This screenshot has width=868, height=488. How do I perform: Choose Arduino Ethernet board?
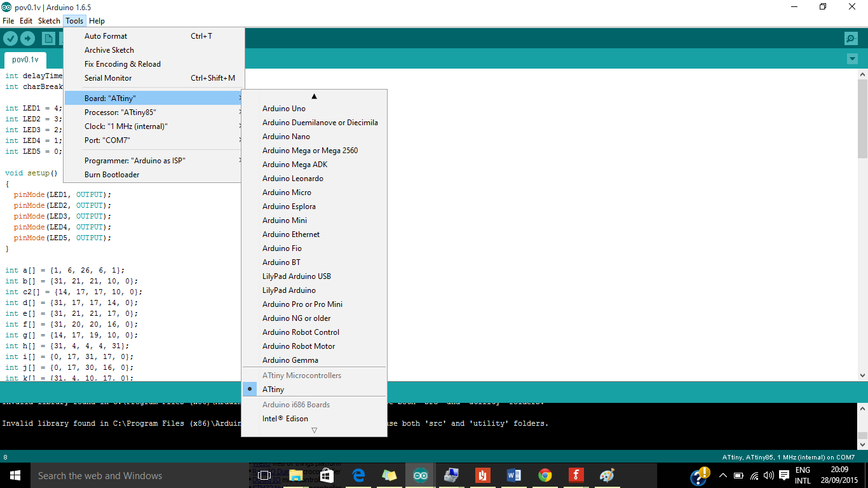click(314, 234)
